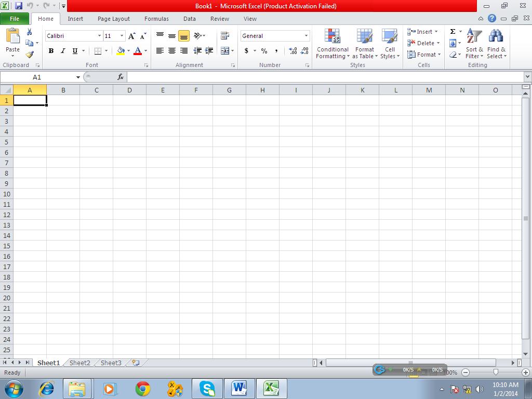
Task: Click into the formula bar
Action: (x=326, y=77)
